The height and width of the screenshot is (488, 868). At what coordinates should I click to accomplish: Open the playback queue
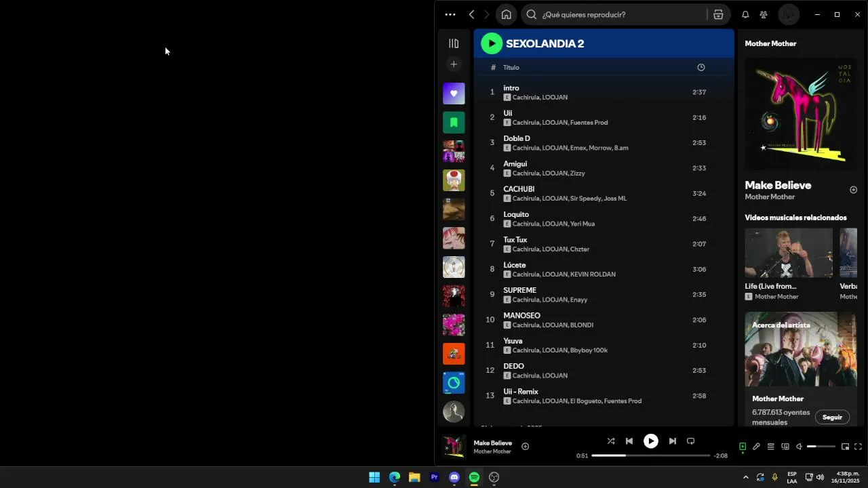click(x=770, y=447)
